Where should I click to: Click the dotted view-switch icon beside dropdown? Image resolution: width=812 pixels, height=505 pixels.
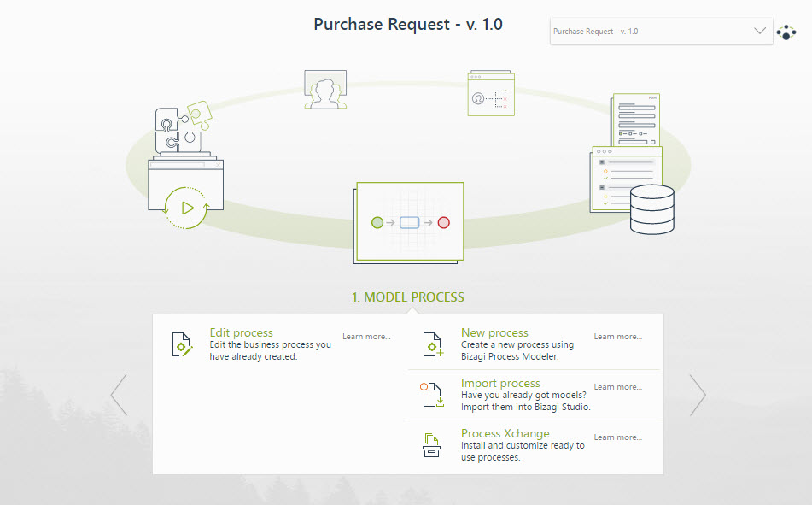point(786,32)
